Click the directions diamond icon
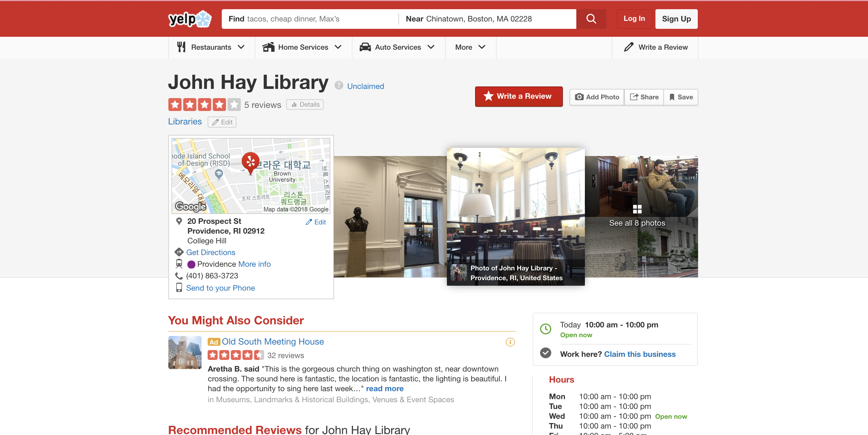Viewport: 868px width, 435px height. point(179,252)
